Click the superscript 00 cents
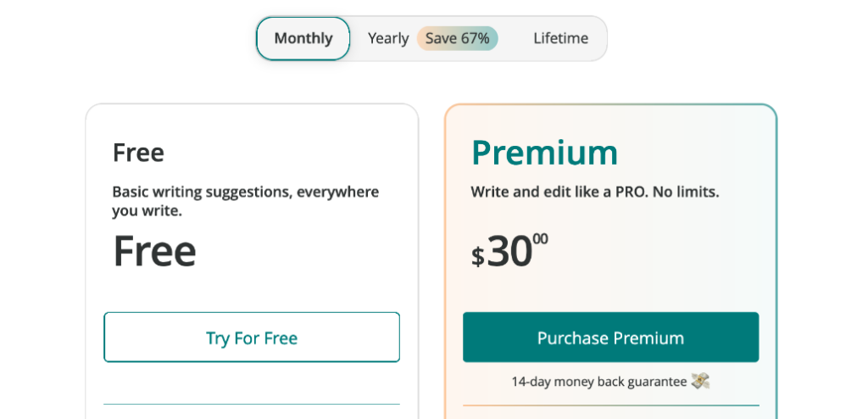This screenshot has width=868, height=419. click(x=540, y=239)
